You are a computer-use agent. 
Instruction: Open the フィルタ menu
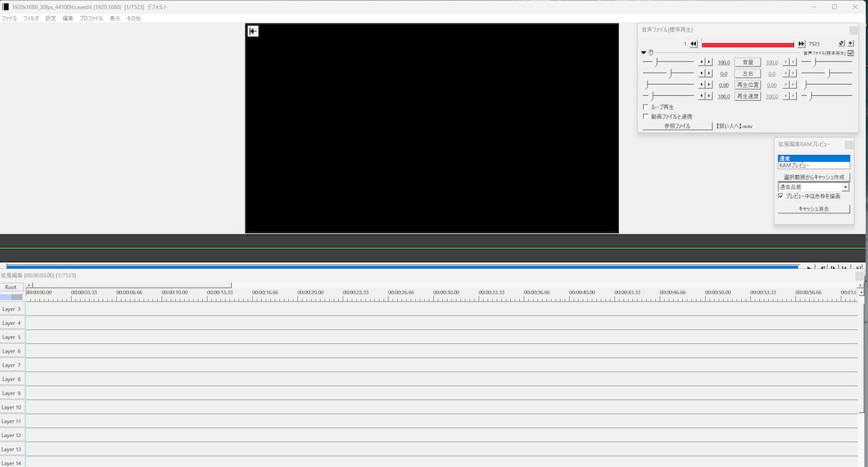tap(31, 18)
